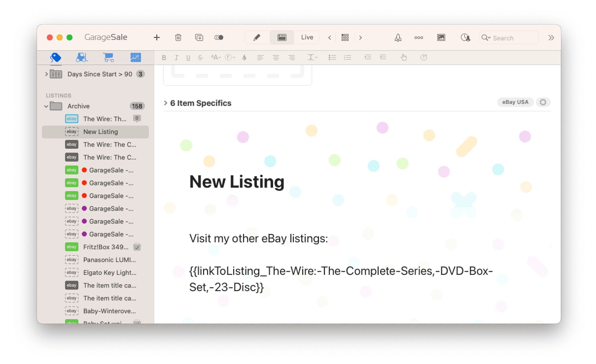Toggle bold formatting in the text toolbar

164,57
